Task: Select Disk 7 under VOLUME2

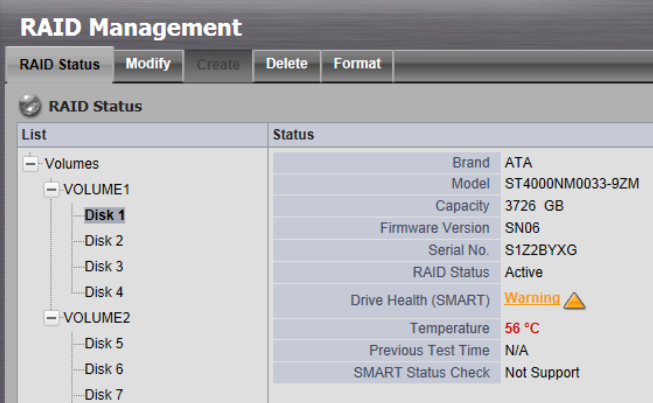Action: (104, 394)
